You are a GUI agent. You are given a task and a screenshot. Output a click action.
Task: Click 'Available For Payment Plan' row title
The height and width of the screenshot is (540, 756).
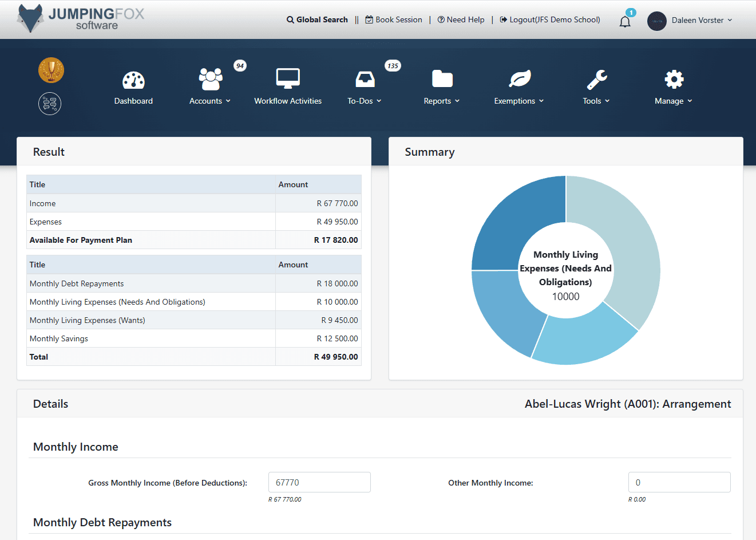(81, 240)
